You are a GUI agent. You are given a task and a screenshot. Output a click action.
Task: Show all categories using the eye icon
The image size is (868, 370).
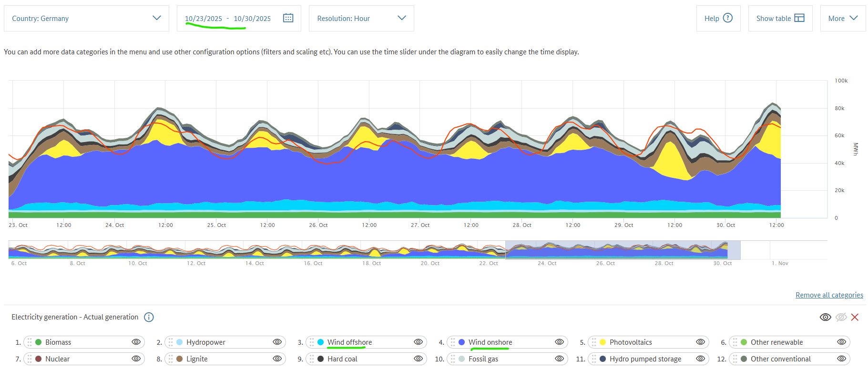[x=825, y=317]
